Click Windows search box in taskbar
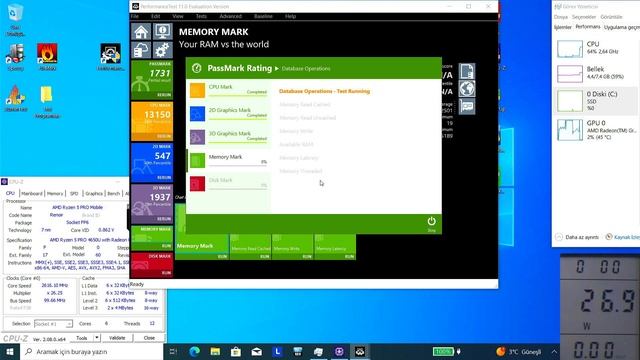Screen dimensions: 640x360 coord(91,351)
